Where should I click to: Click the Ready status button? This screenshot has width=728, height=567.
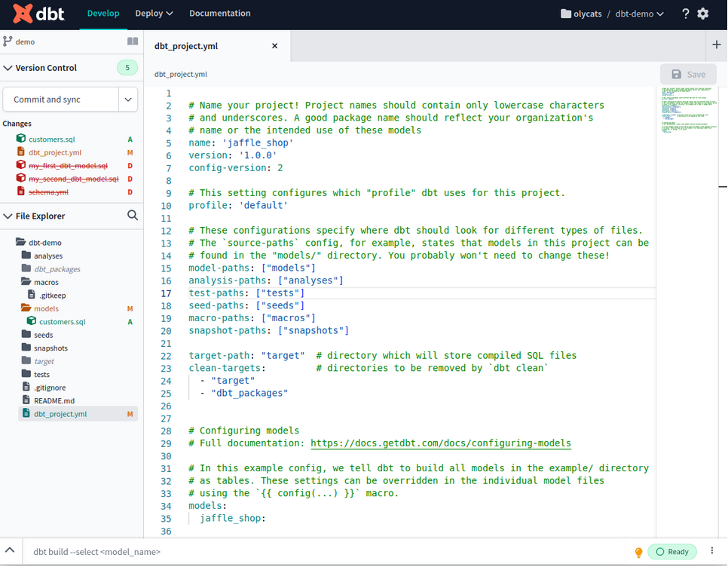(672, 552)
